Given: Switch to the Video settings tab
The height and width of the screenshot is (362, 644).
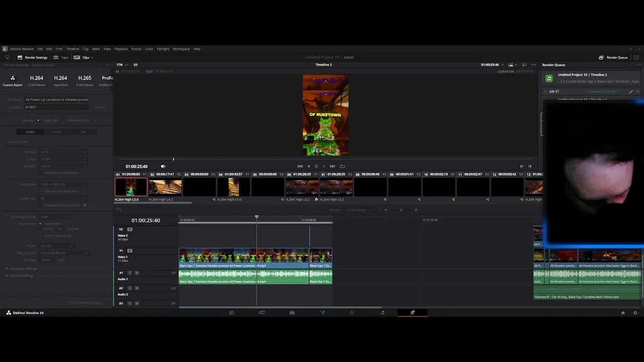Looking at the screenshot, I should [30, 132].
